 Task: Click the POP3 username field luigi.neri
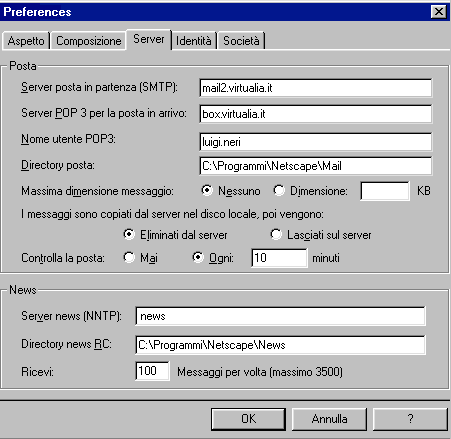click(316, 142)
